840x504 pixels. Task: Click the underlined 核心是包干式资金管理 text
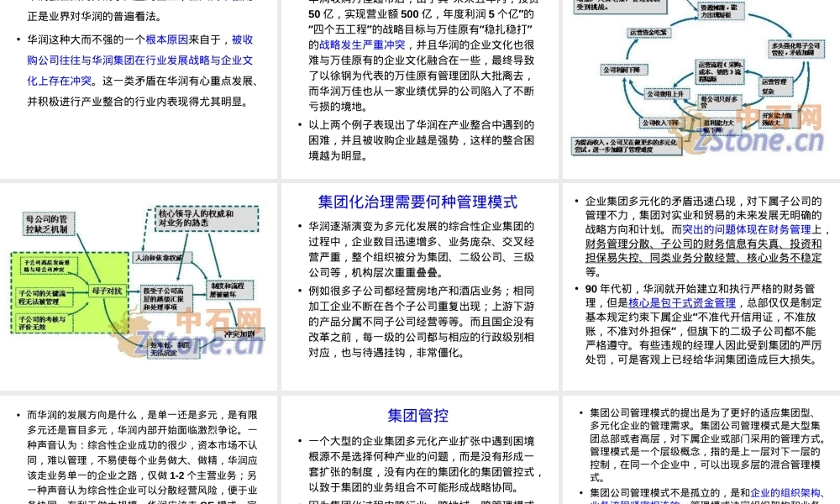tap(681, 302)
